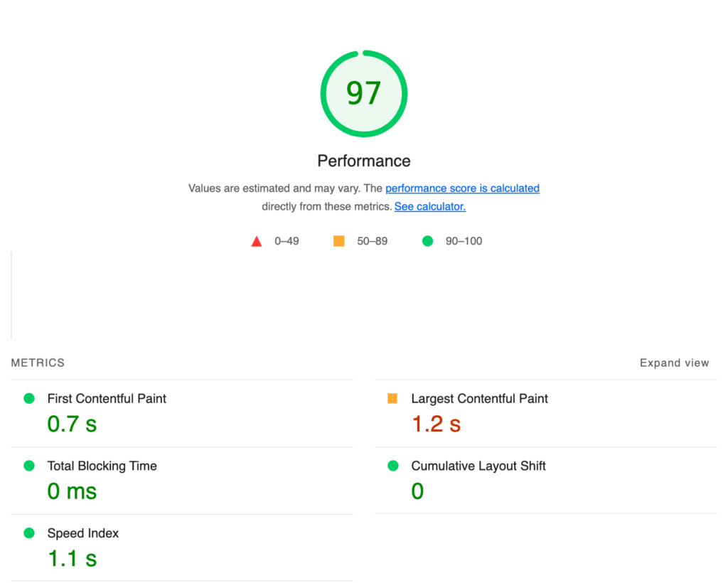
Task: Select the 1.2 s LCP value
Action: click(x=435, y=423)
